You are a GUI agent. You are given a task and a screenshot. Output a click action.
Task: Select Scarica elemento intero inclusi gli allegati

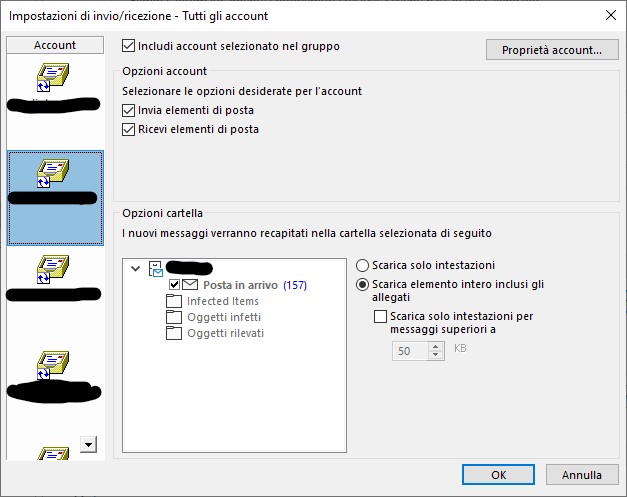(x=362, y=285)
